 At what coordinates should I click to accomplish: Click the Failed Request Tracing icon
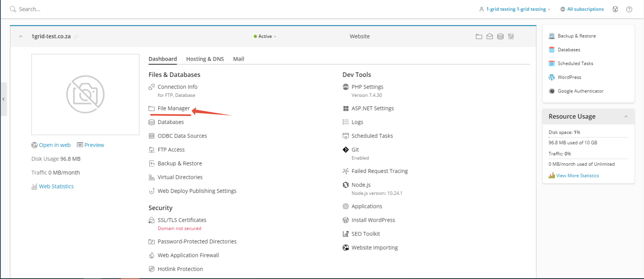click(x=346, y=171)
